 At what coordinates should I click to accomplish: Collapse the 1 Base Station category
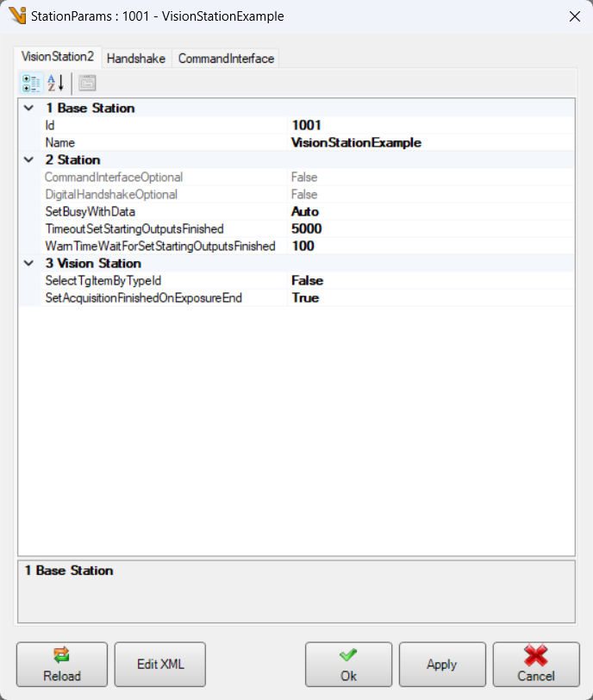(x=28, y=108)
